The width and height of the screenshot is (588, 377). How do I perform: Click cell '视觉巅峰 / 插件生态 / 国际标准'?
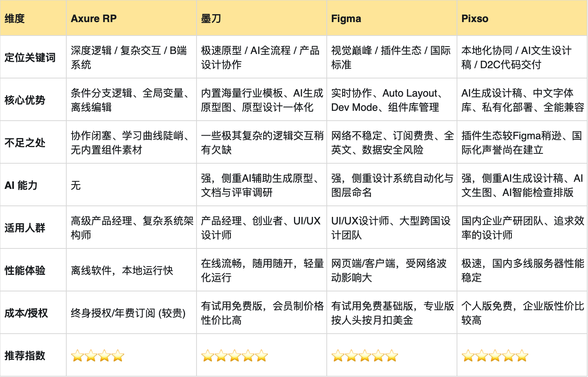coord(392,57)
